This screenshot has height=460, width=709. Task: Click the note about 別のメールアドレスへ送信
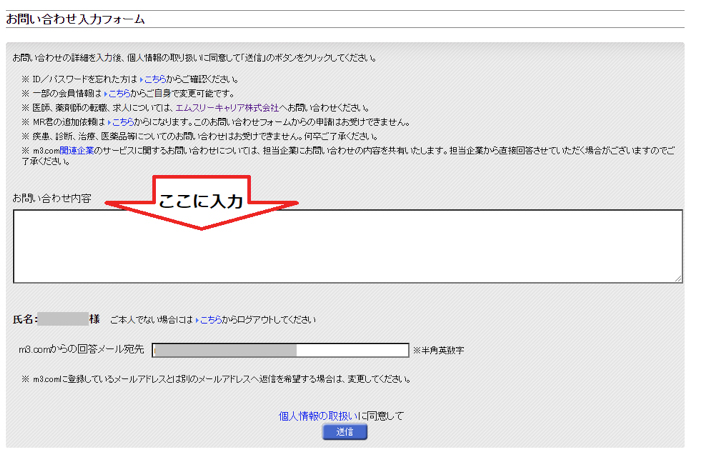(x=216, y=379)
